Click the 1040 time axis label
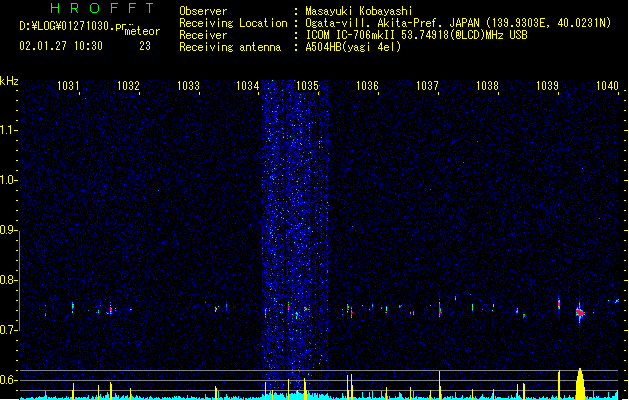 pyautogui.click(x=607, y=85)
